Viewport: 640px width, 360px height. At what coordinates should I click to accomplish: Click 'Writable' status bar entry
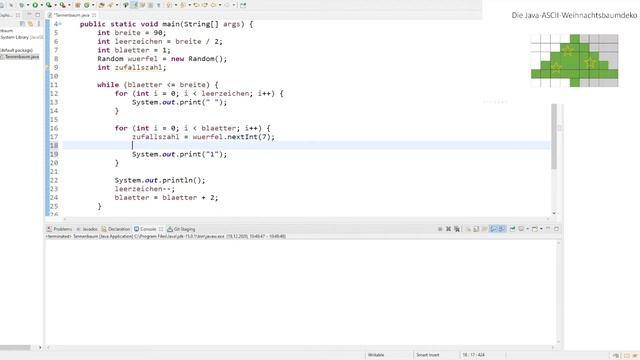pos(376,355)
